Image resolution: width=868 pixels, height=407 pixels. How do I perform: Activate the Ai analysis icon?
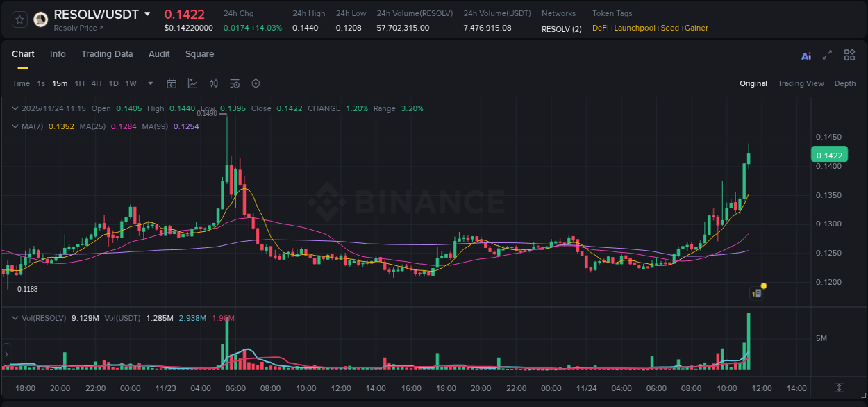click(x=806, y=55)
